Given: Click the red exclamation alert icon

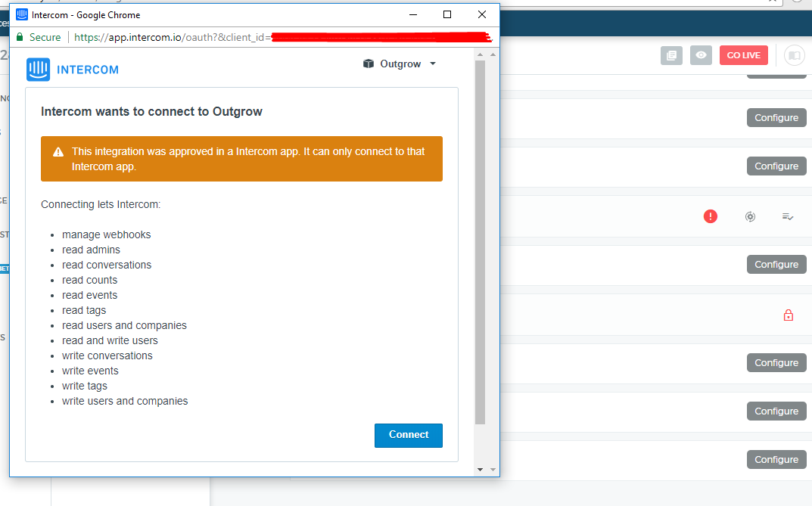Looking at the screenshot, I should click(711, 216).
